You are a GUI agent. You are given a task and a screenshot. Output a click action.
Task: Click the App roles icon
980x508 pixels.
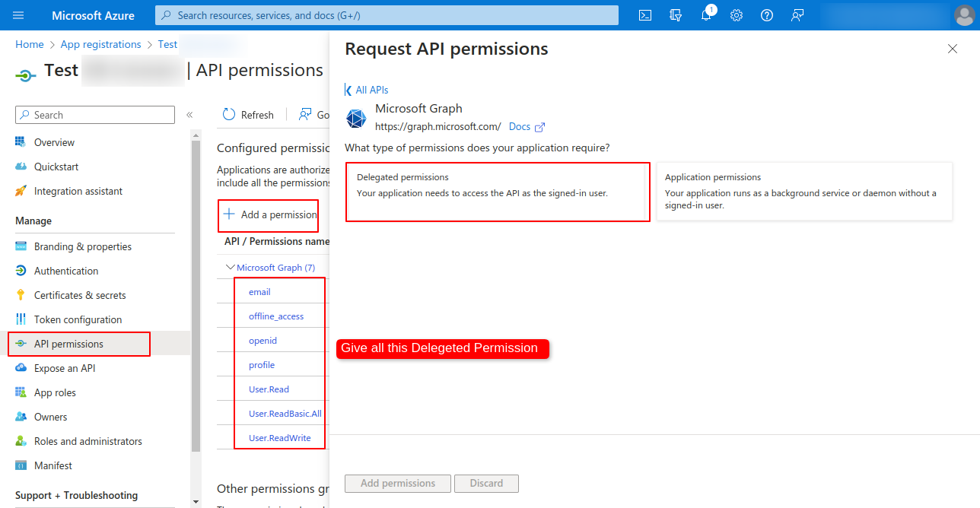click(x=21, y=392)
